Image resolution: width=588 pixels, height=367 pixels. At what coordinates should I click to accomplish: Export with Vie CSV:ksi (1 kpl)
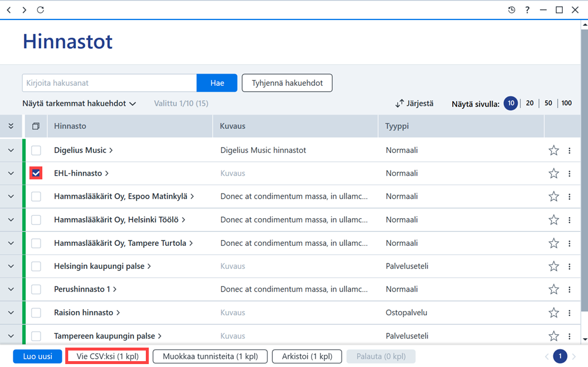click(107, 356)
